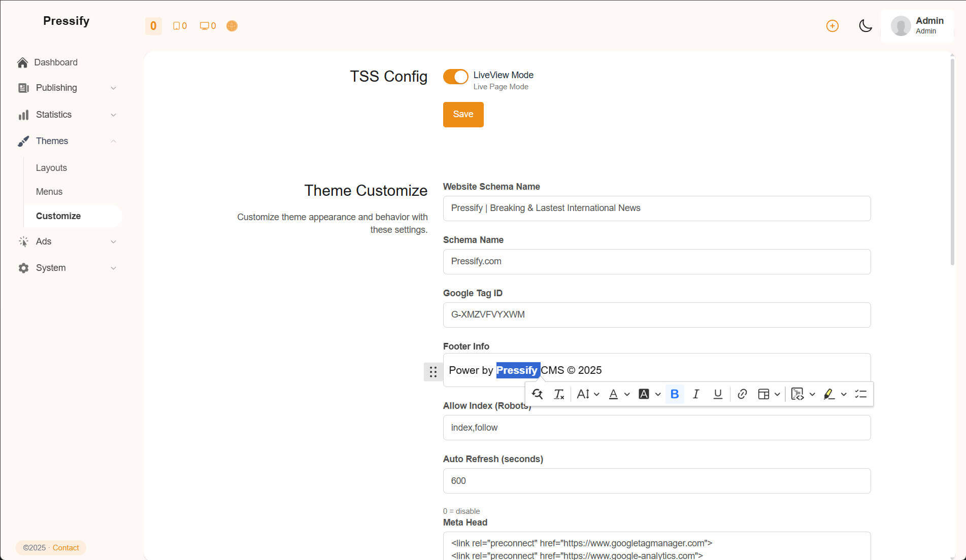The width and height of the screenshot is (966, 560).
Task: Open the Layouts submenu item
Action: click(51, 168)
